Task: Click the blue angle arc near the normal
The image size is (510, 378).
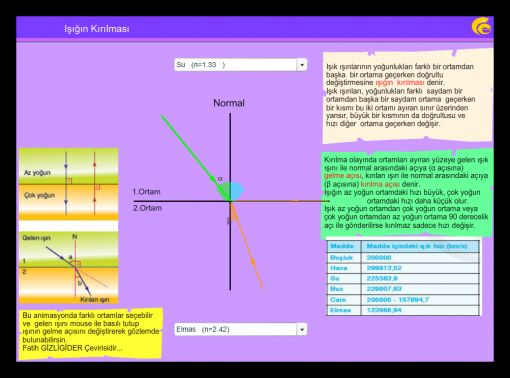Action: pyautogui.click(x=237, y=191)
